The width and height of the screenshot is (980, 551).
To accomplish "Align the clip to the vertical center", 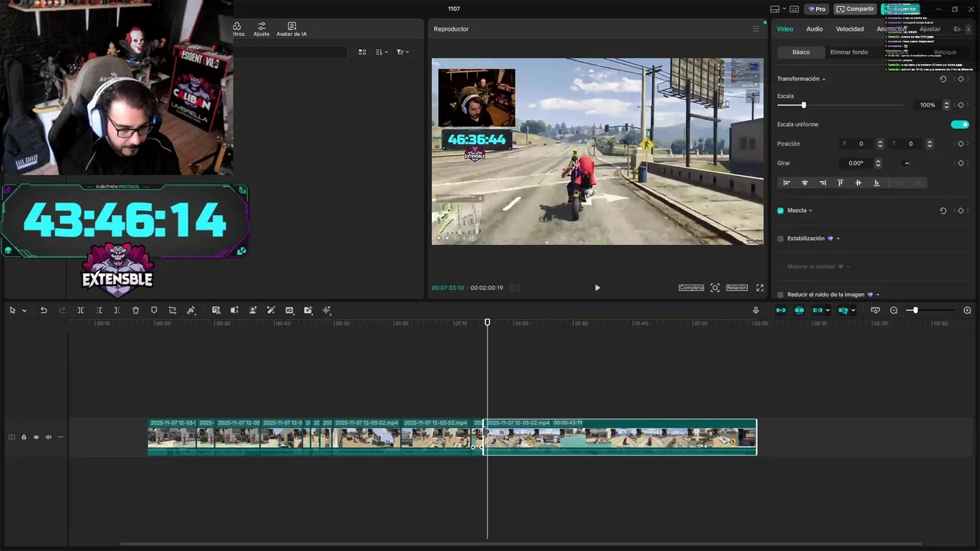I will (x=858, y=183).
